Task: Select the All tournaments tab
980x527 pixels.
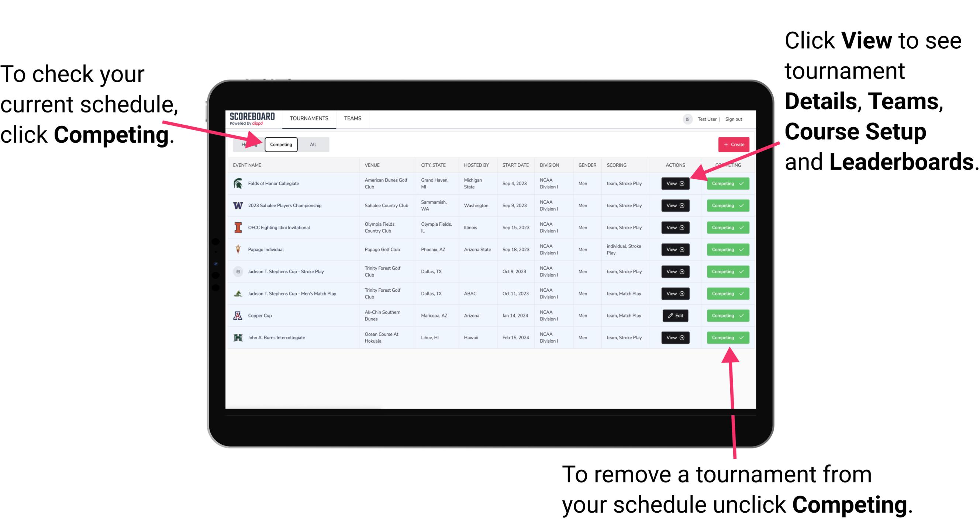Action: pos(312,144)
